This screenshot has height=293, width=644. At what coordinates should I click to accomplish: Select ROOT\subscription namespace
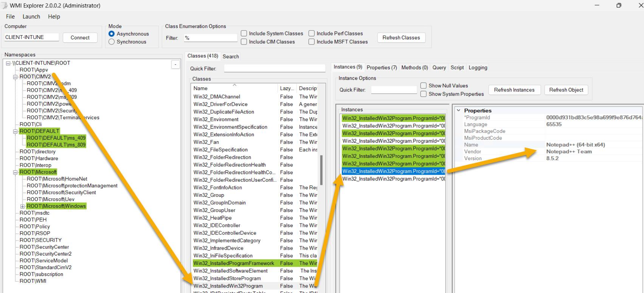41,274
